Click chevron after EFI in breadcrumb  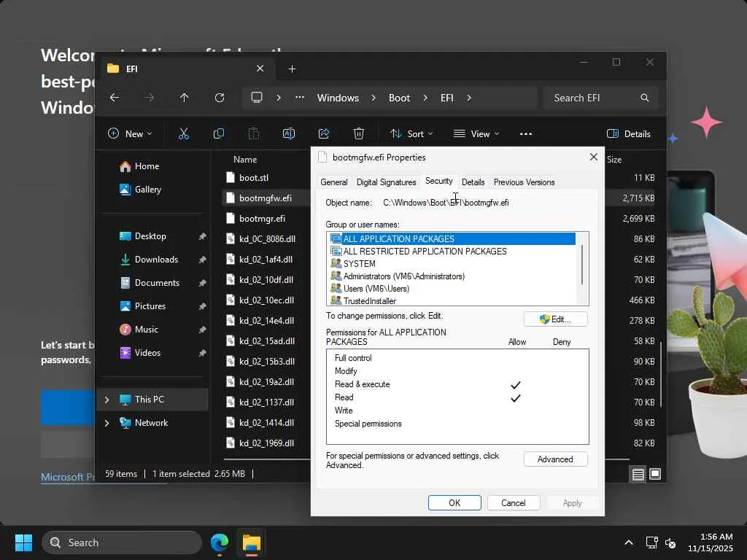[x=469, y=98]
